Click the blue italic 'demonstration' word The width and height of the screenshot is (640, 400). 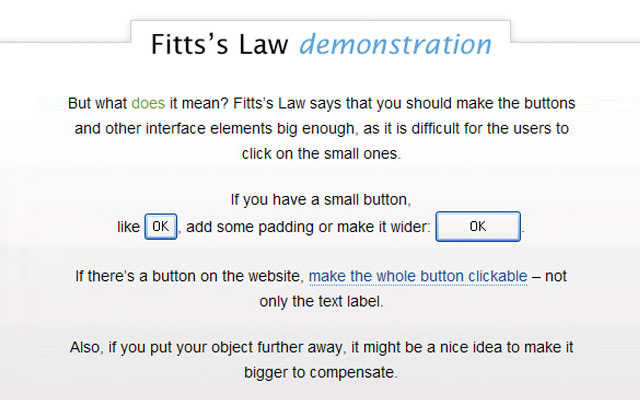[x=395, y=45]
